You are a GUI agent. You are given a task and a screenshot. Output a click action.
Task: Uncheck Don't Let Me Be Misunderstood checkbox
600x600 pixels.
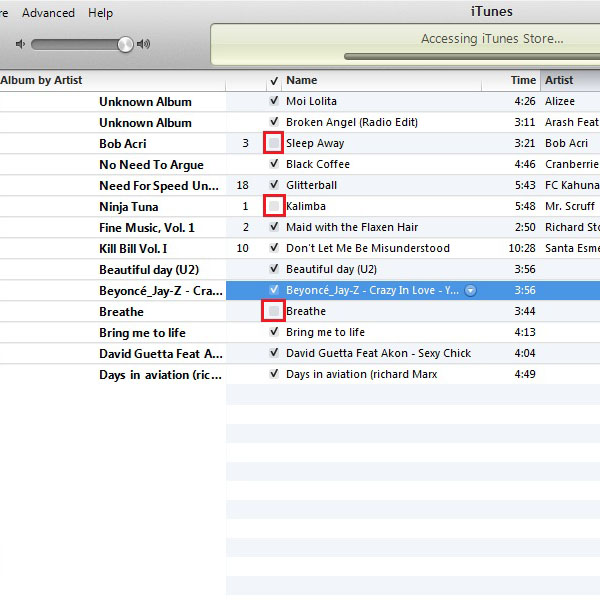274,248
